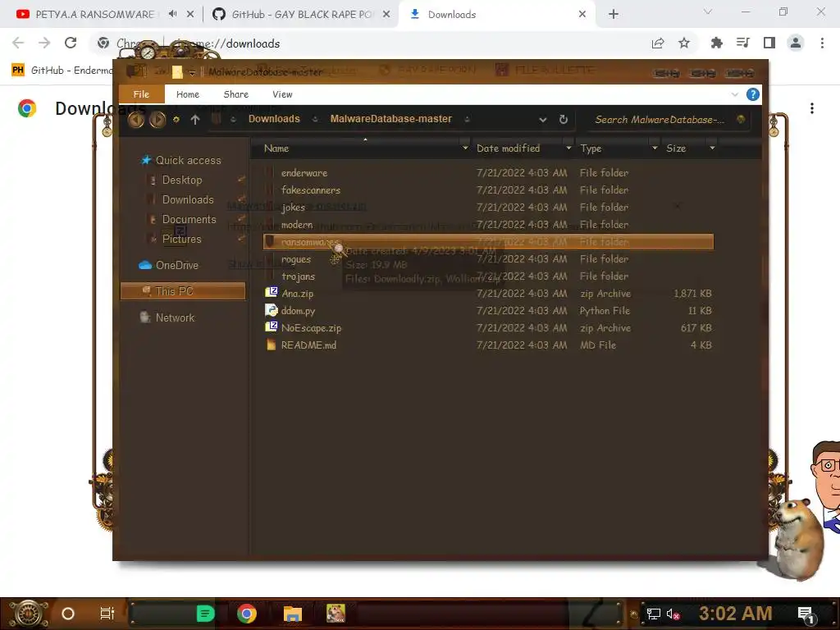Sort by the Name column
This screenshot has width=840, height=630.
tap(276, 148)
